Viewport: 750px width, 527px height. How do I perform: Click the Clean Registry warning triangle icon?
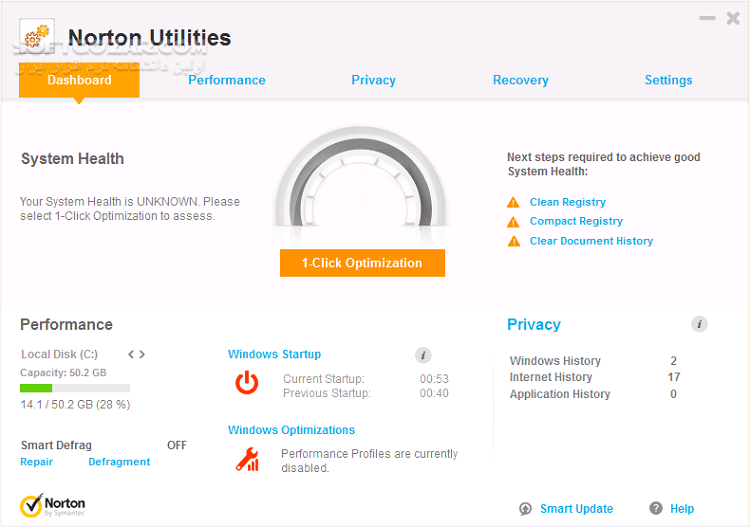pyautogui.click(x=513, y=202)
